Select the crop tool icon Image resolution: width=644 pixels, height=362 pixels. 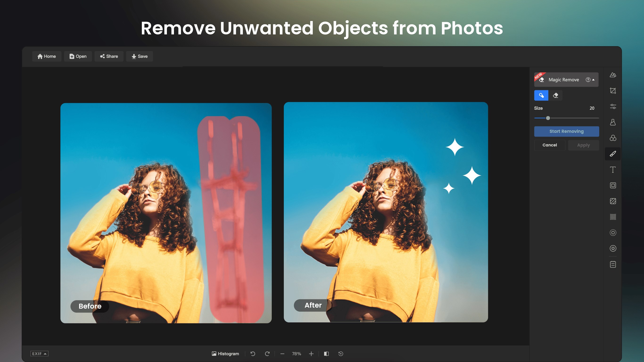point(613,90)
